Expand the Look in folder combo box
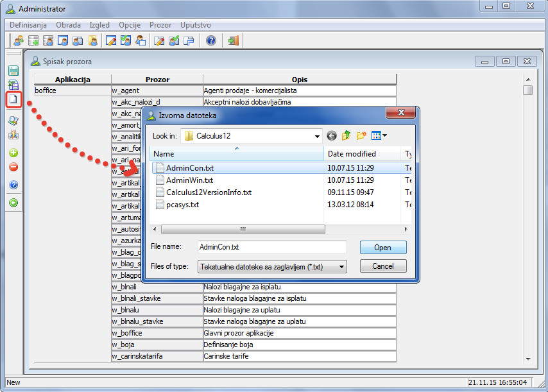The width and height of the screenshot is (548, 392). click(x=317, y=136)
